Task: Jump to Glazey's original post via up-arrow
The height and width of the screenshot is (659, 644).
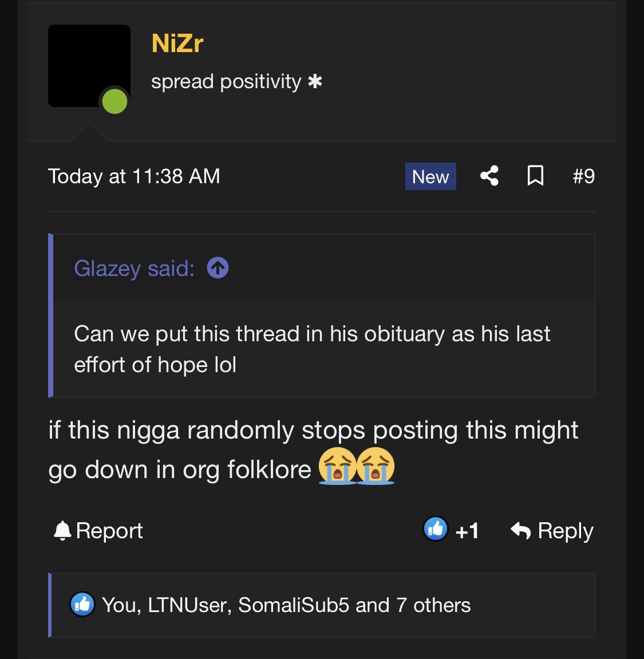Action: point(218,268)
